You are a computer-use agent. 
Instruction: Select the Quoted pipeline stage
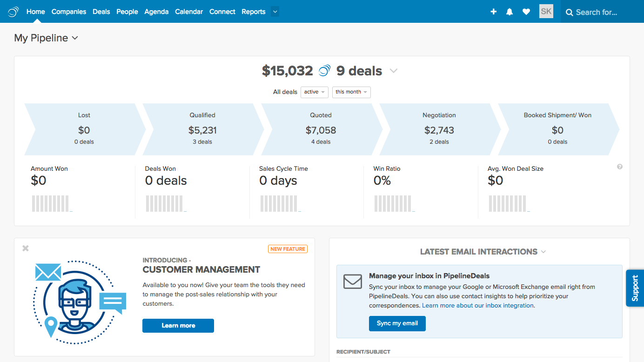(321, 129)
